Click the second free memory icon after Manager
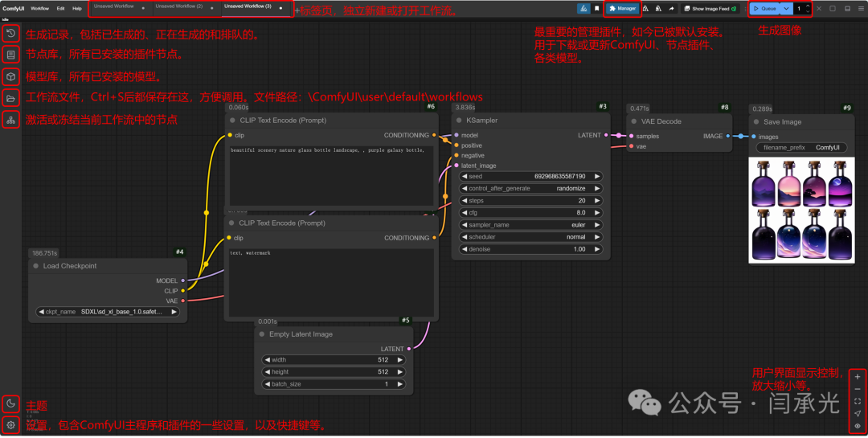Screen dimensions: 868x438 [658, 8]
